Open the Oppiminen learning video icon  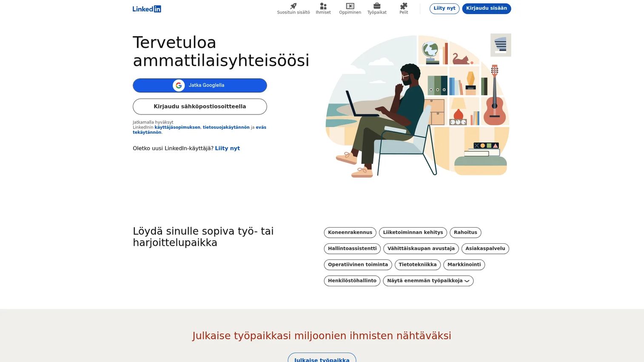pyautogui.click(x=350, y=6)
